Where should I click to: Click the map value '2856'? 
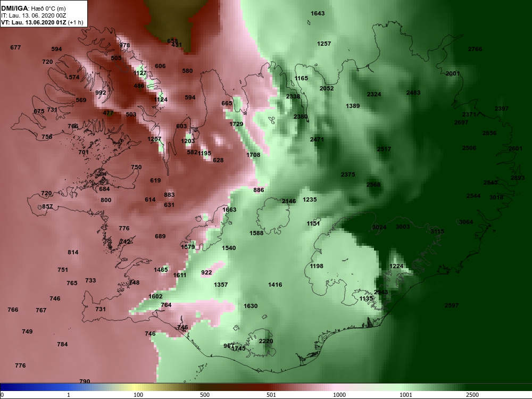pyautogui.click(x=489, y=133)
